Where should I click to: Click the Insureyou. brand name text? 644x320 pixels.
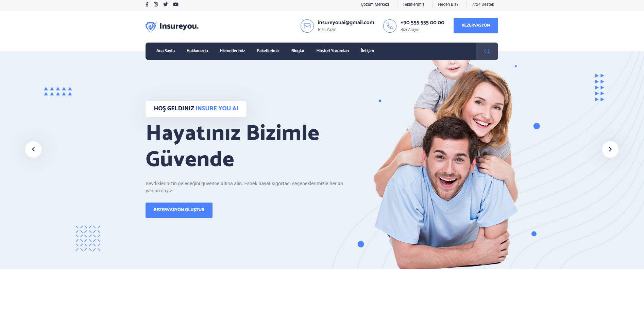(179, 26)
